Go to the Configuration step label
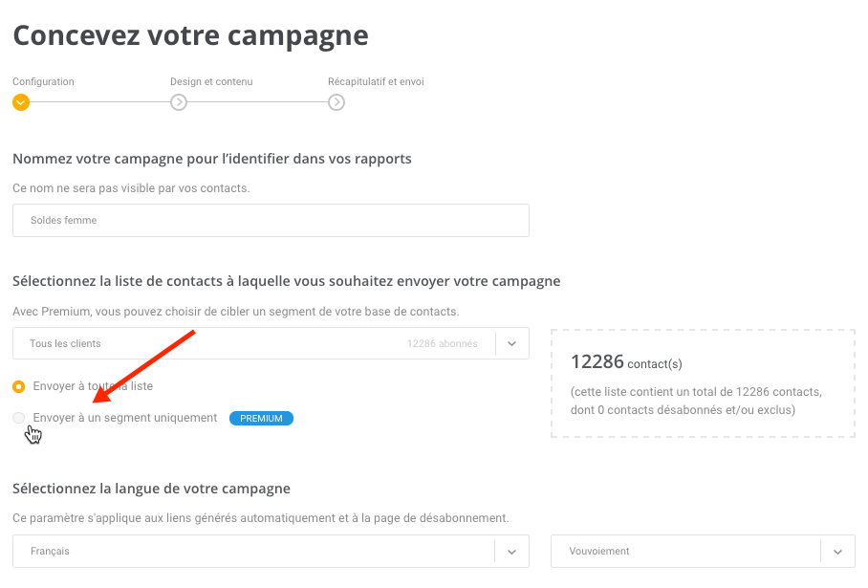This screenshot has width=868, height=588. click(43, 81)
